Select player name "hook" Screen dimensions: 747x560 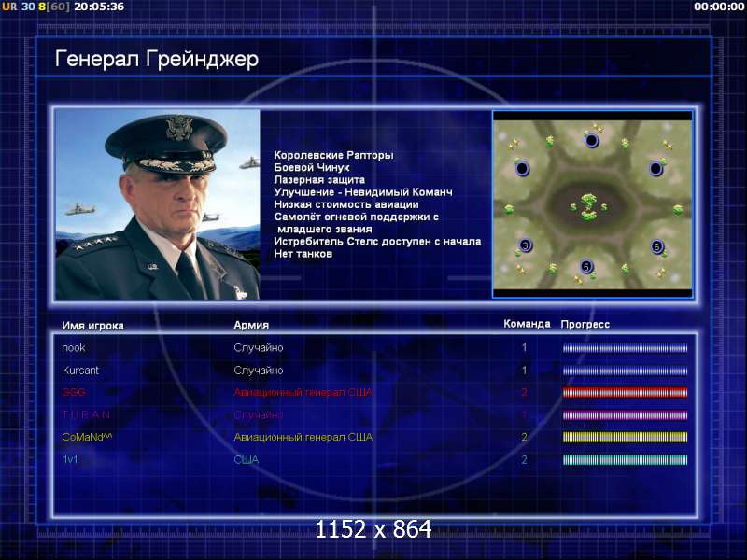pos(74,347)
